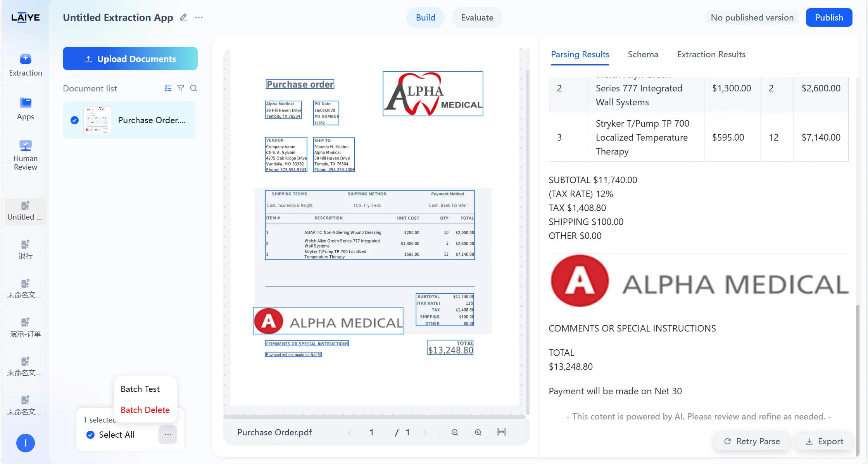Image resolution: width=868 pixels, height=464 pixels.
Task: Open the Extraction Results tab
Action: click(x=711, y=55)
